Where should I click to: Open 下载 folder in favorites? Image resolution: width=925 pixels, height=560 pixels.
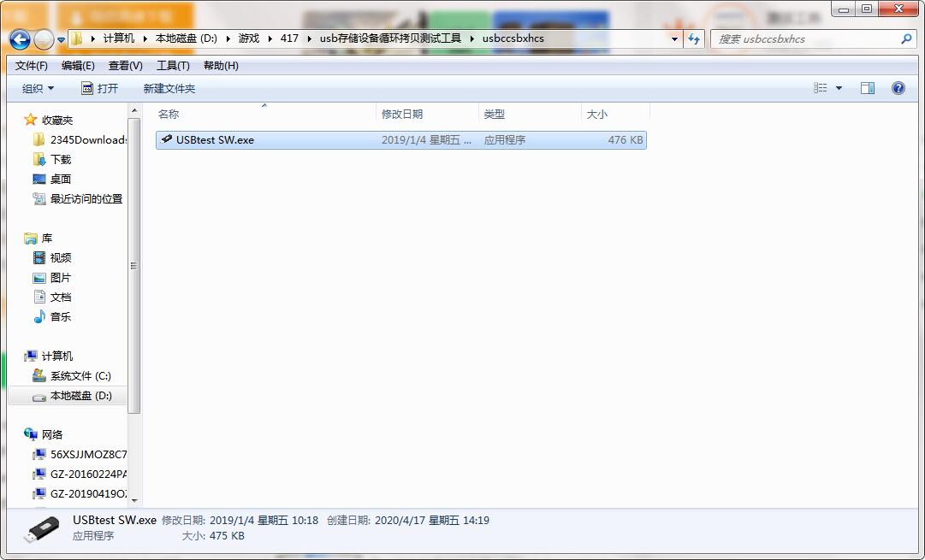60,160
